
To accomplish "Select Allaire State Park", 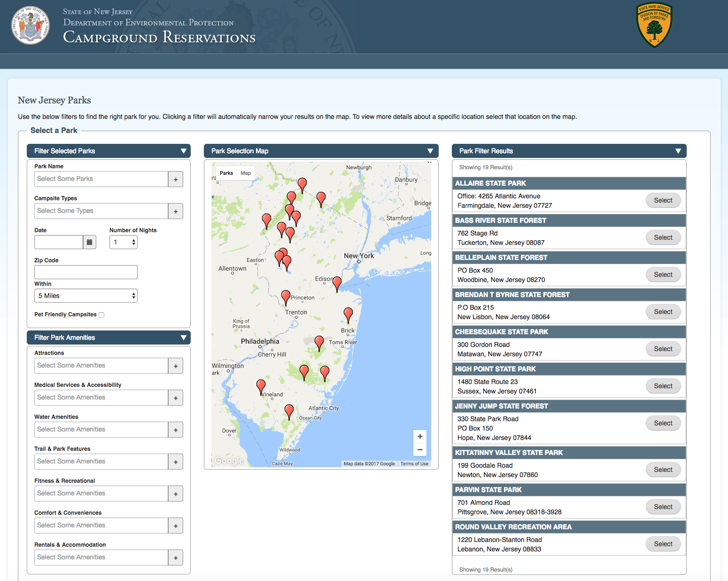I will click(663, 200).
